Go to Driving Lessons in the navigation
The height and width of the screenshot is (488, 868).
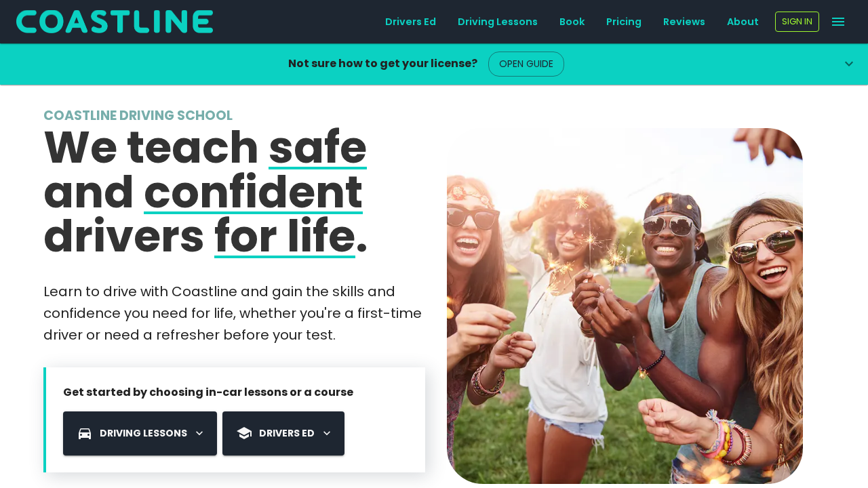tap(498, 22)
